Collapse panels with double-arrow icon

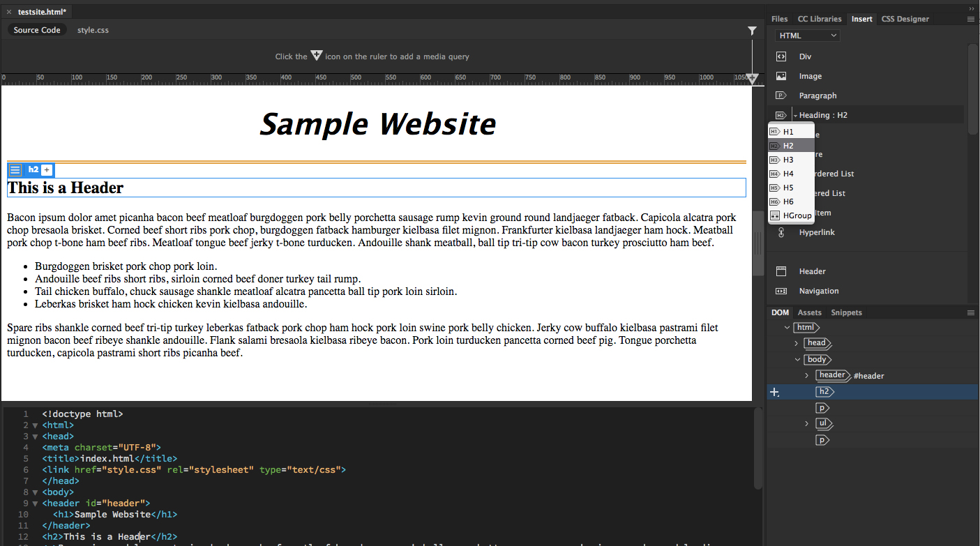pos(972,8)
